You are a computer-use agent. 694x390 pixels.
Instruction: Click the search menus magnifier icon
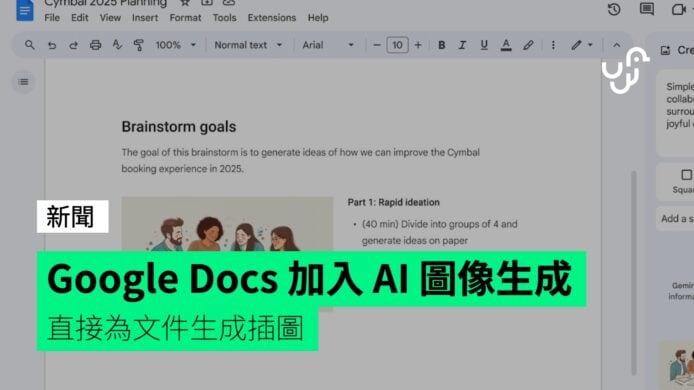coord(30,45)
